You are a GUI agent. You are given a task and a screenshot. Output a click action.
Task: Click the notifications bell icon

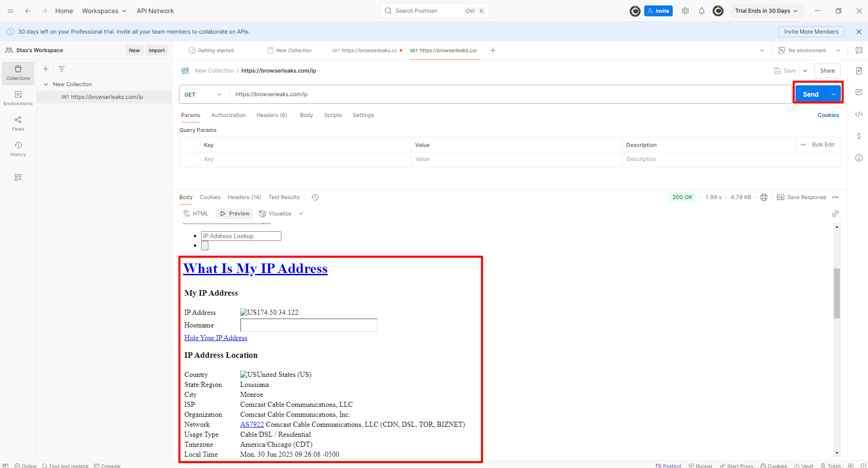701,11
